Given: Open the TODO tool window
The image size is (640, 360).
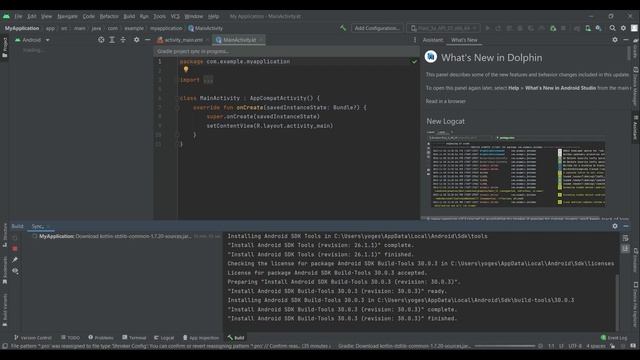Looking at the screenshot, I should pos(71,338).
